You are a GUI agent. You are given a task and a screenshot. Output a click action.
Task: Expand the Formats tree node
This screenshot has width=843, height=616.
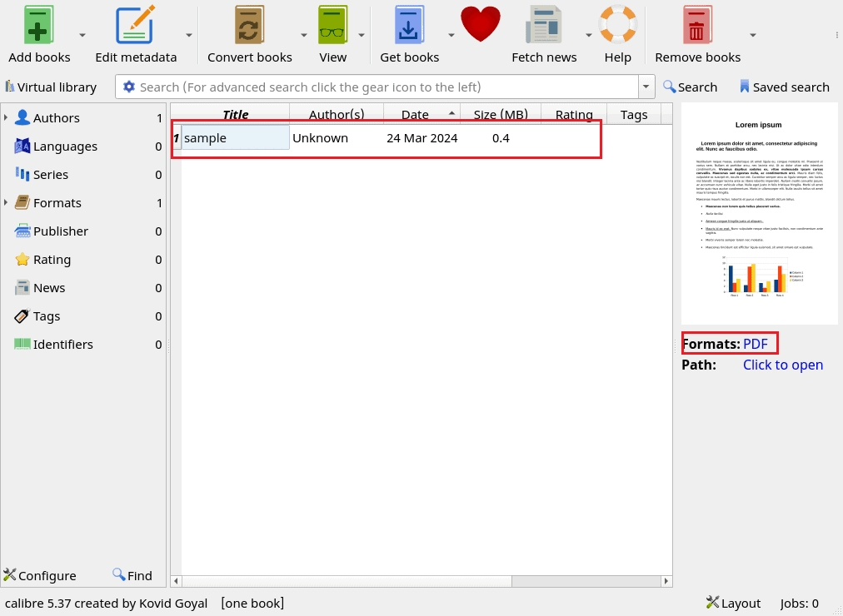click(6, 202)
